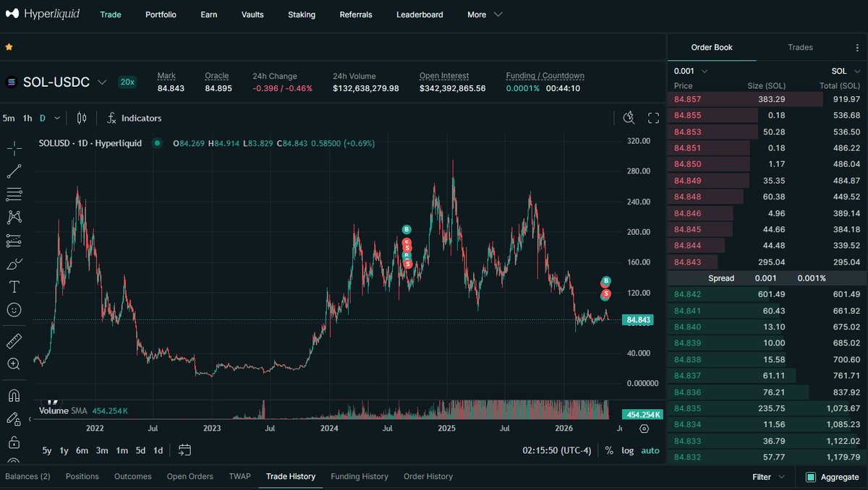Screen dimensions: 868x490
Task: Collapse the Volume indicator pane arrow
Action: (x=30, y=418)
